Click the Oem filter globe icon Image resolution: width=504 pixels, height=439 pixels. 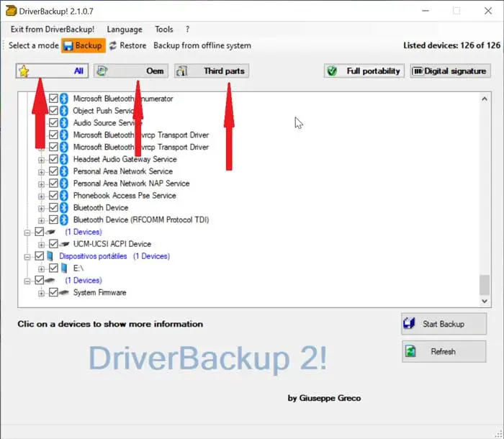(x=102, y=71)
